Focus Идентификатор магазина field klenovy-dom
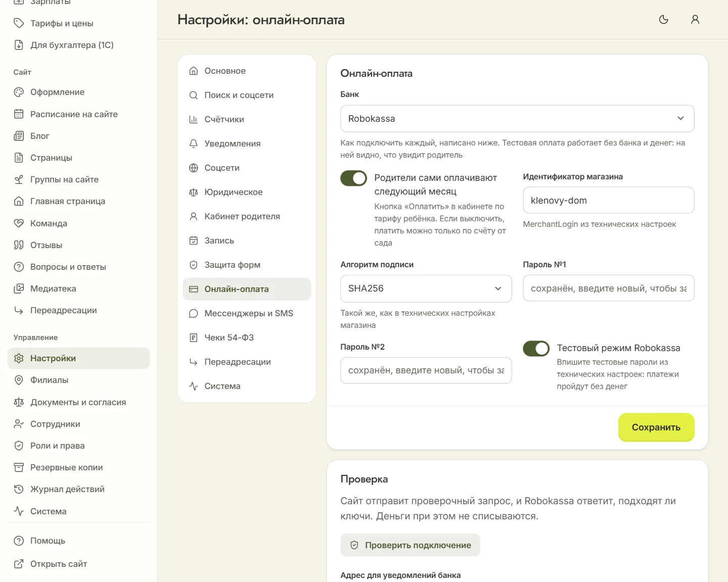 tap(609, 201)
